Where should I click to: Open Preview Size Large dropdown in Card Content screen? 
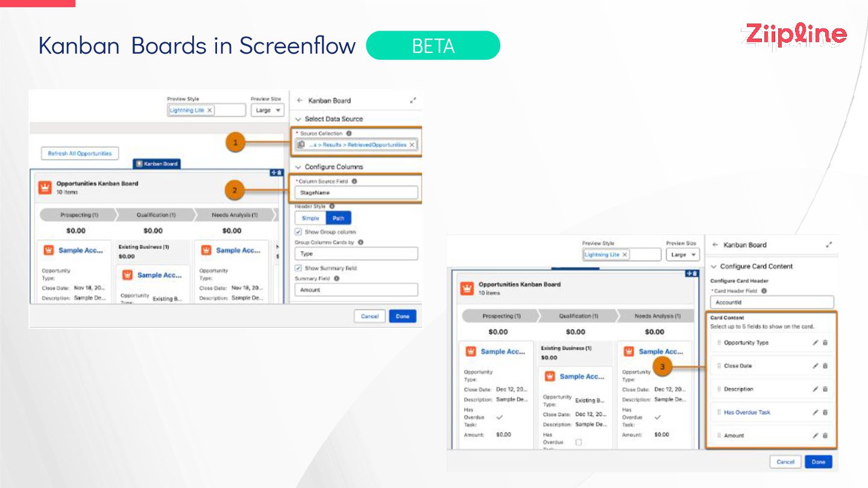pos(682,254)
